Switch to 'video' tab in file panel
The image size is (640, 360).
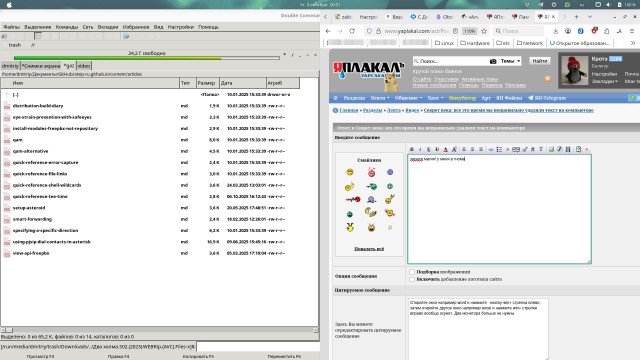tap(84, 66)
